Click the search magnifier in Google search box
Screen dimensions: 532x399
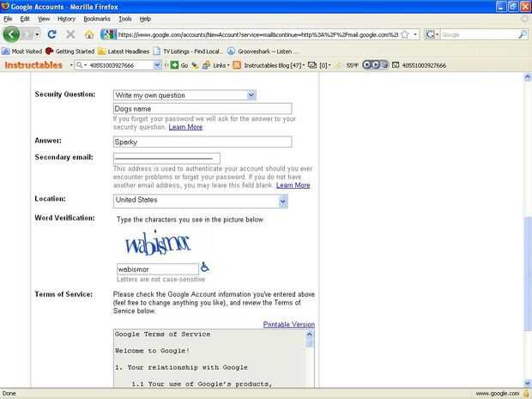523,34
